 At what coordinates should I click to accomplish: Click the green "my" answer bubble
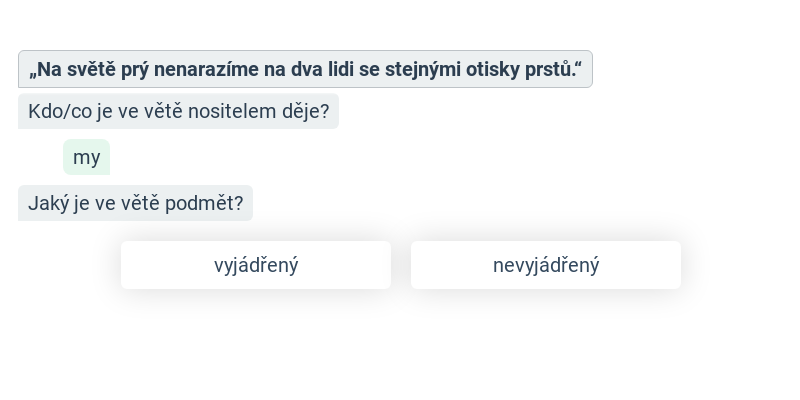(x=87, y=157)
